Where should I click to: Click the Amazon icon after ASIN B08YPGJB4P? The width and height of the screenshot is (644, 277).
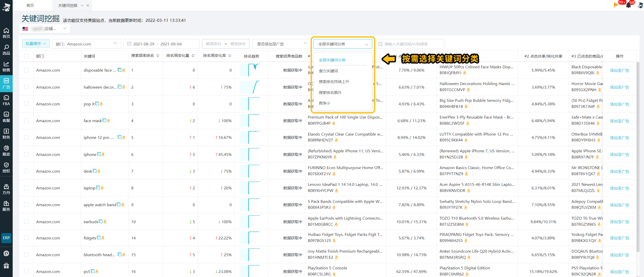pyautogui.click(x=334, y=123)
